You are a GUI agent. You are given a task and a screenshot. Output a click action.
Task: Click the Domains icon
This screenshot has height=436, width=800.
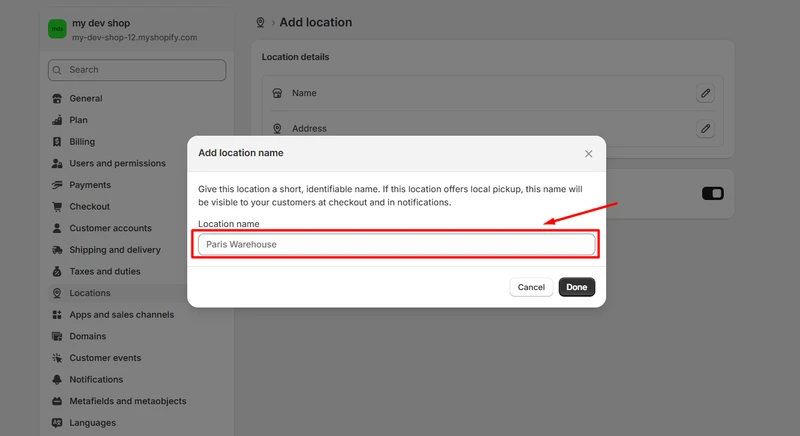[57, 336]
